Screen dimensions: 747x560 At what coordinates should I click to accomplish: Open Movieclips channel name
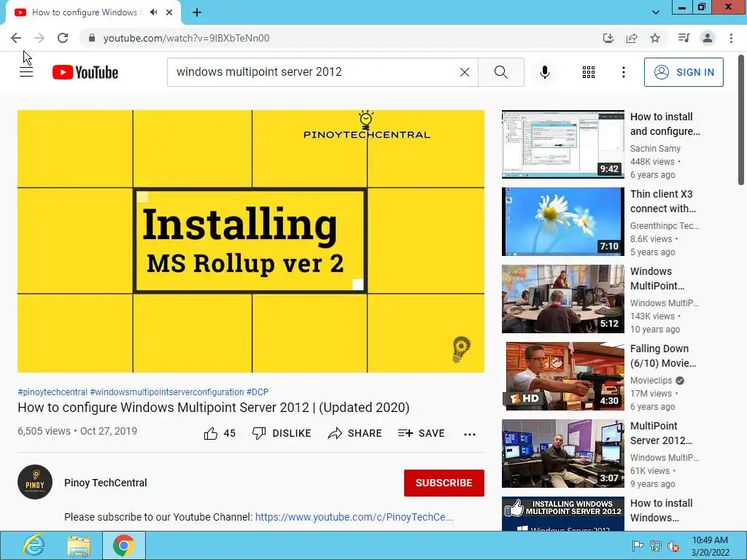651,381
